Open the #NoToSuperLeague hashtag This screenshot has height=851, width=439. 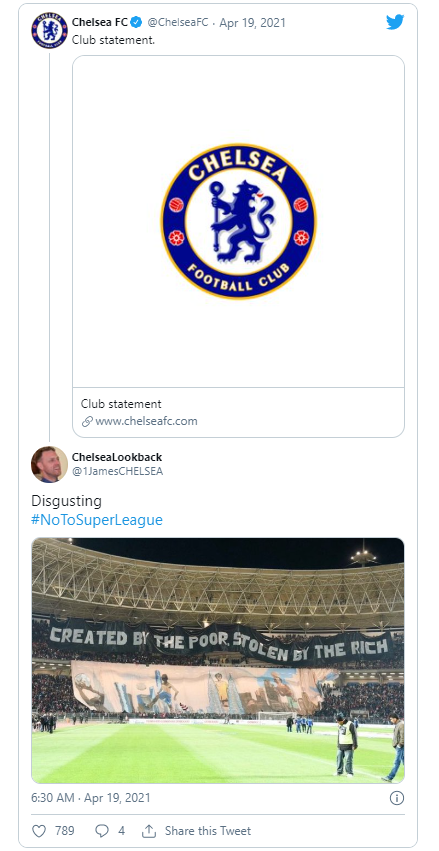(97, 519)
